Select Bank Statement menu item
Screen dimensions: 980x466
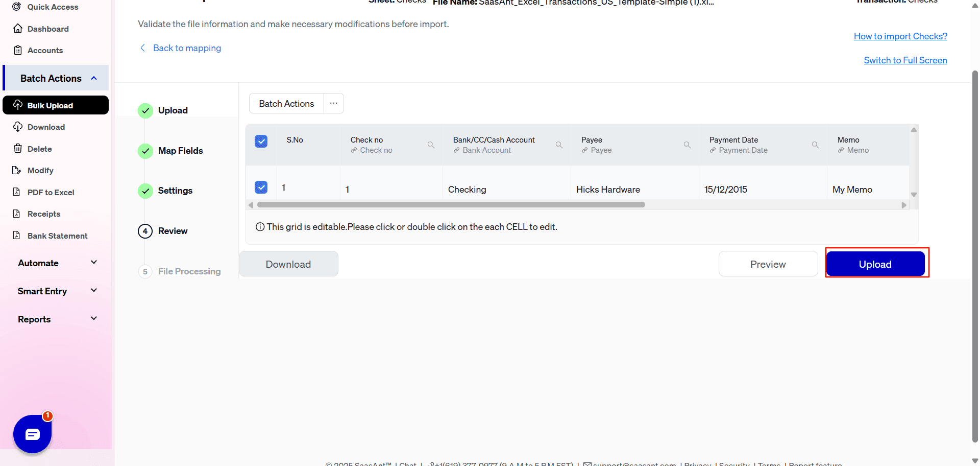[x=57, y=236]
